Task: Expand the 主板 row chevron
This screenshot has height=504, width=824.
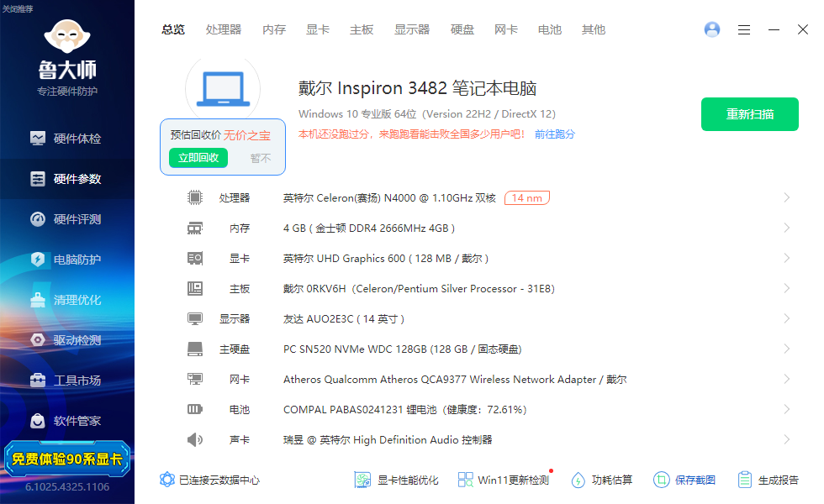Action: [787, 288]
